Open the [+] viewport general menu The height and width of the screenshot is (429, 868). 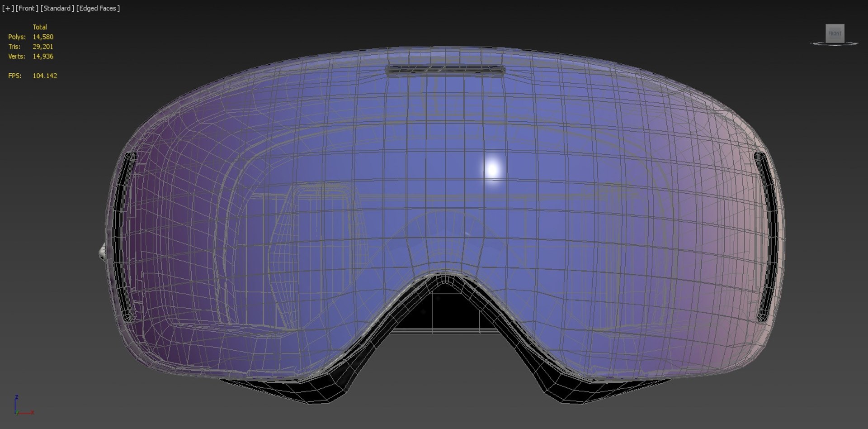coord(8,8)
